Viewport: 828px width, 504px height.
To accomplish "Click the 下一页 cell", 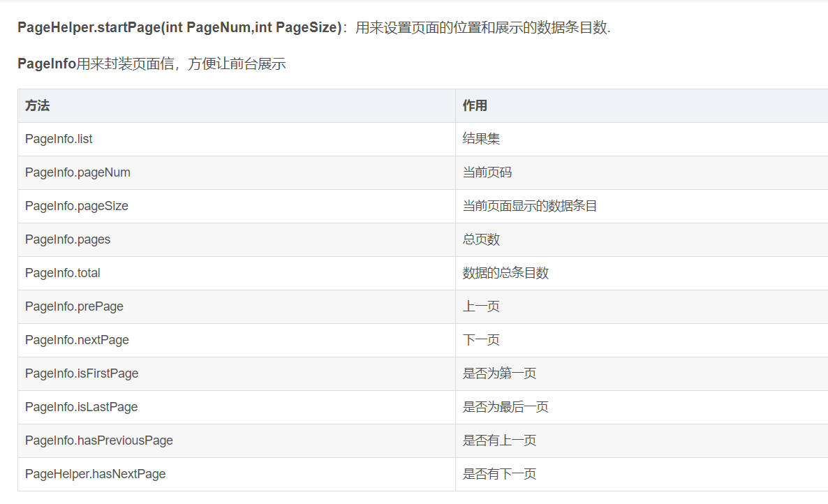I will 642,341.
